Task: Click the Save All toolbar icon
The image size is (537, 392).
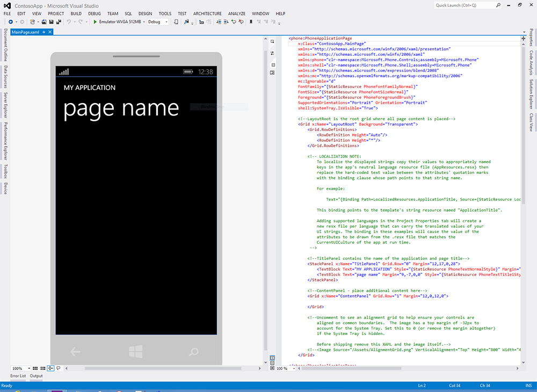Action: (59, 22)
